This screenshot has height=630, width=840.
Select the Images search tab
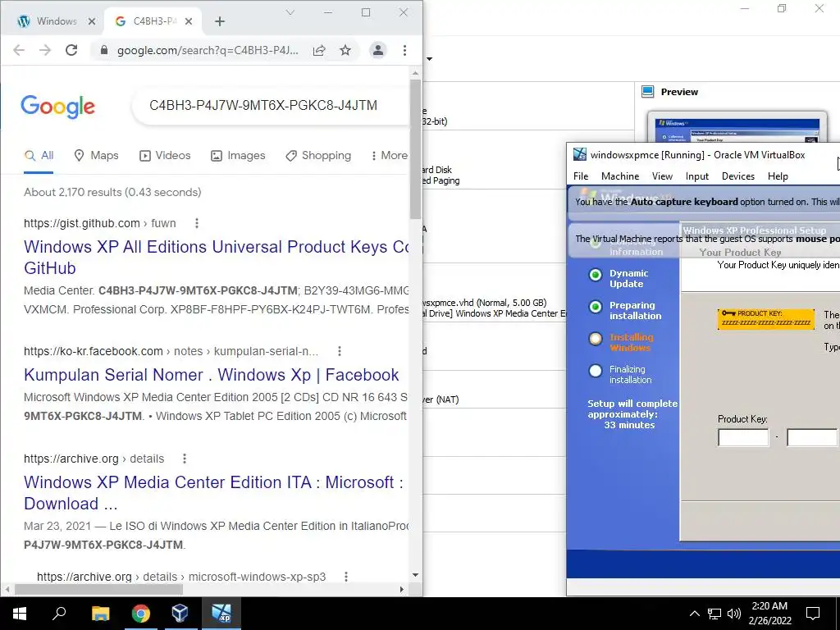coord(238,155)
